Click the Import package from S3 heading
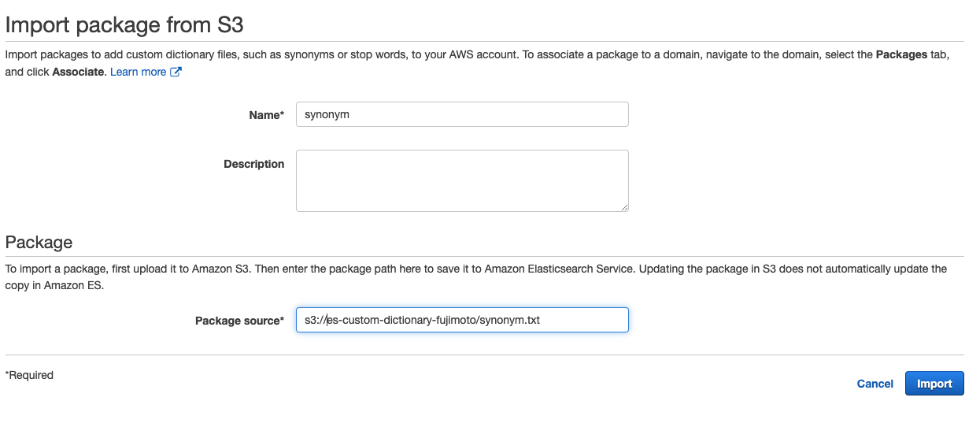Image resolution: width=980 pixels, height=427 pixels. (x=124, y=24)
